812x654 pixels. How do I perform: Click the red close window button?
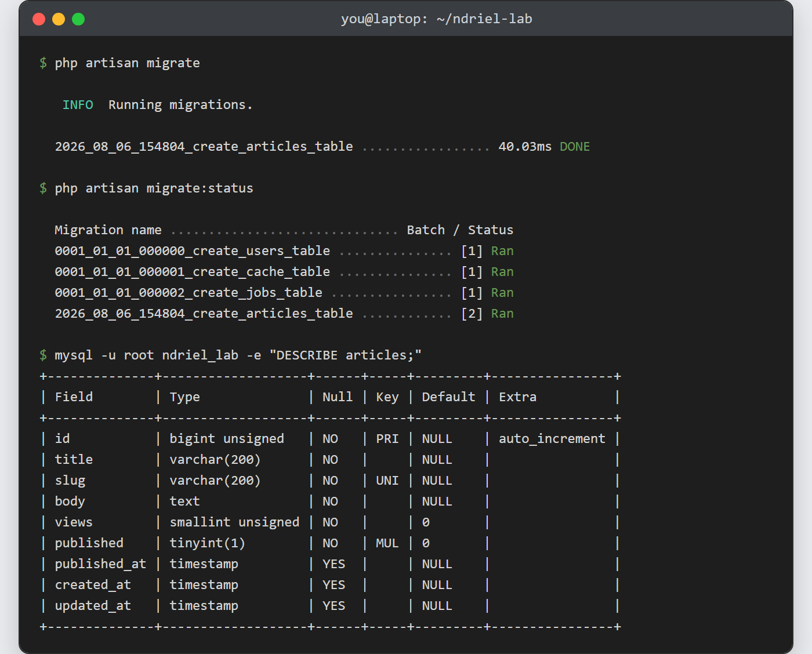[39, 19]
